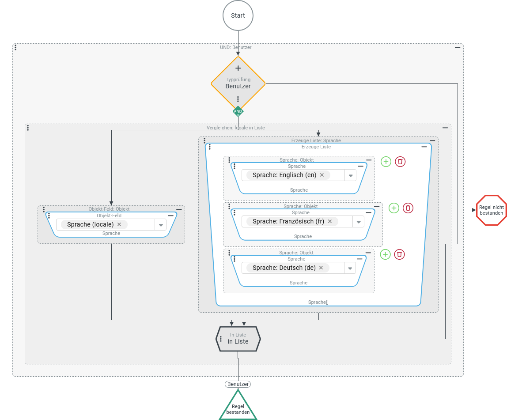Open the three-dot menu of in Liste node
Viewport: 507px width, 420px height.
[220, 339]
